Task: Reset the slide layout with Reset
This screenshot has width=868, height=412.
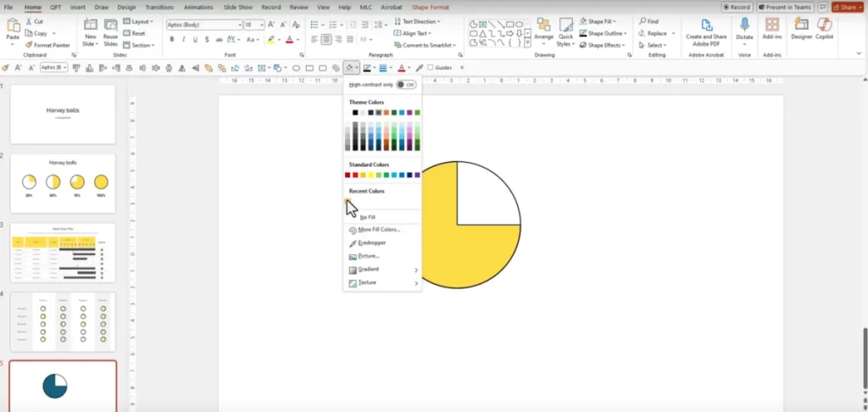Action: (x=134, y=33)
